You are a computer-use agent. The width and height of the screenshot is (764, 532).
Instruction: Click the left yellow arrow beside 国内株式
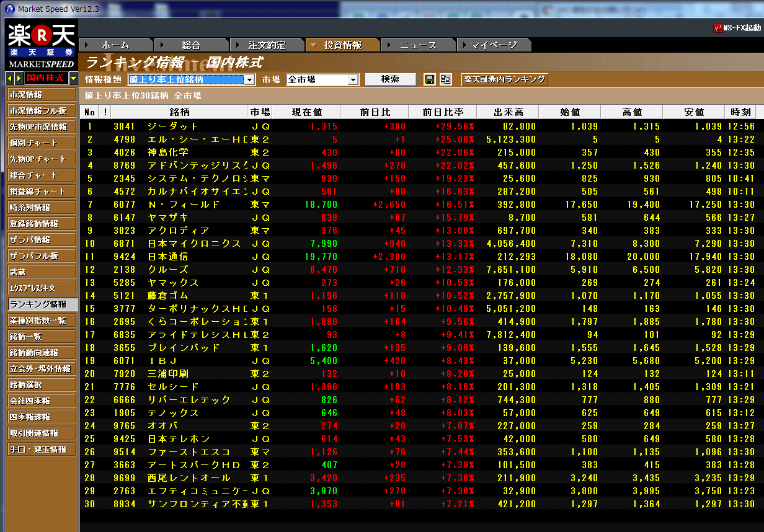click(10, 78)
